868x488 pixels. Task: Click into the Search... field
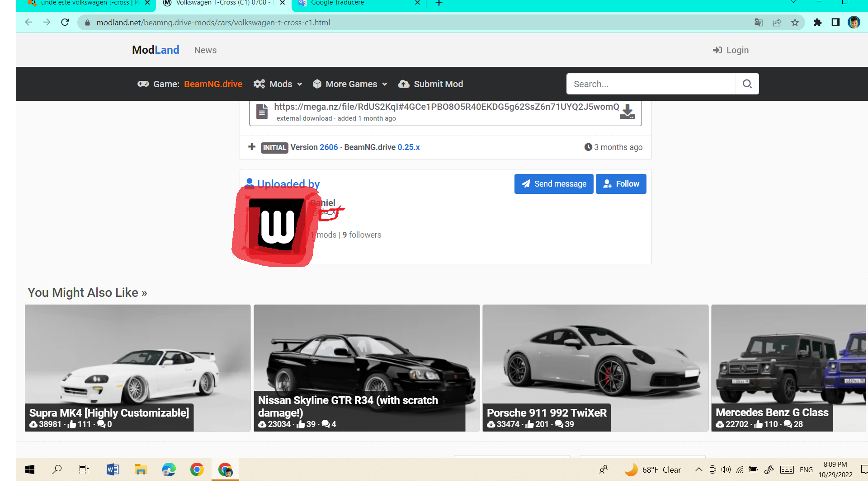coord(651,84)
